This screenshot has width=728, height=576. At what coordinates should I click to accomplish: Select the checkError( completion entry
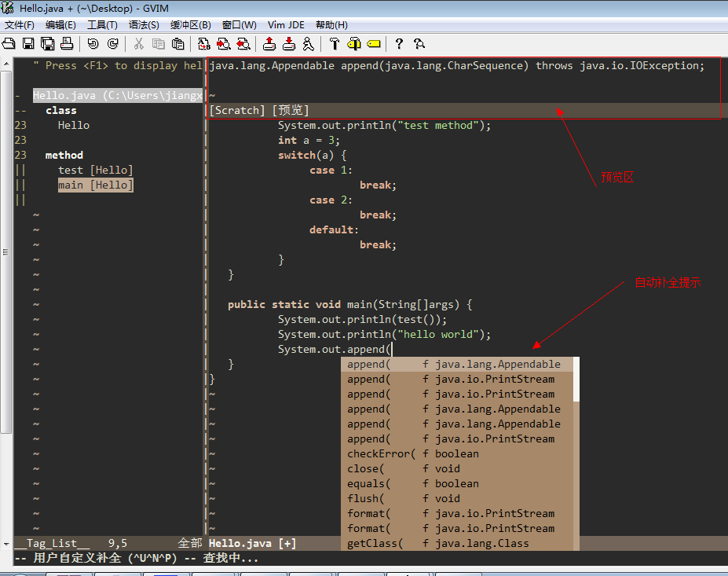click(379, 453)
